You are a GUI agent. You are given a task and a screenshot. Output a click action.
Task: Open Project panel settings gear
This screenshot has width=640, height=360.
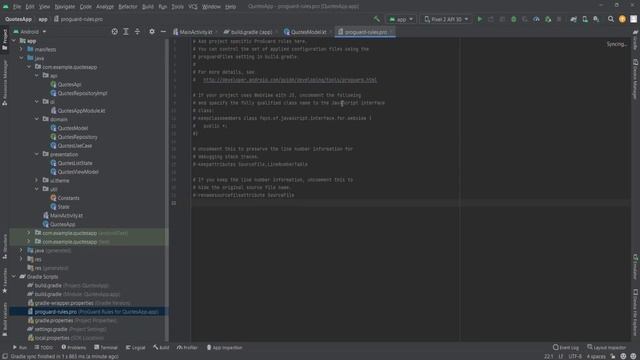[x=151, y=31]
